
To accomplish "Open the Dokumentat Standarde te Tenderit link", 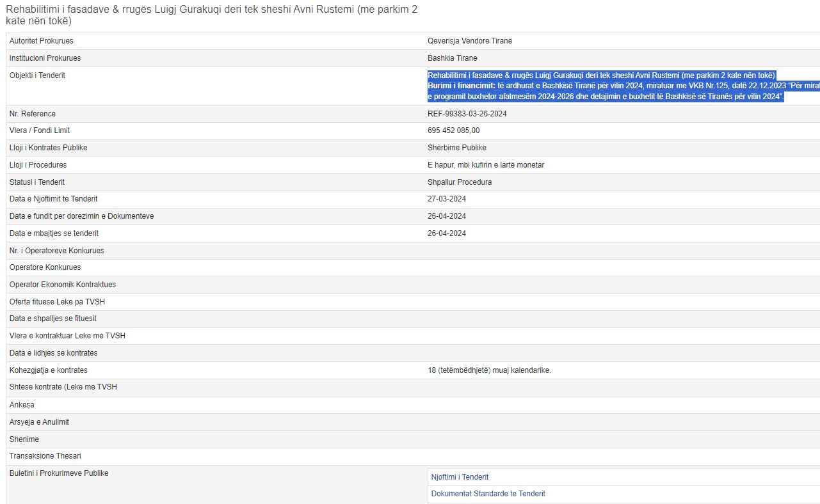I will click(488, 494).
